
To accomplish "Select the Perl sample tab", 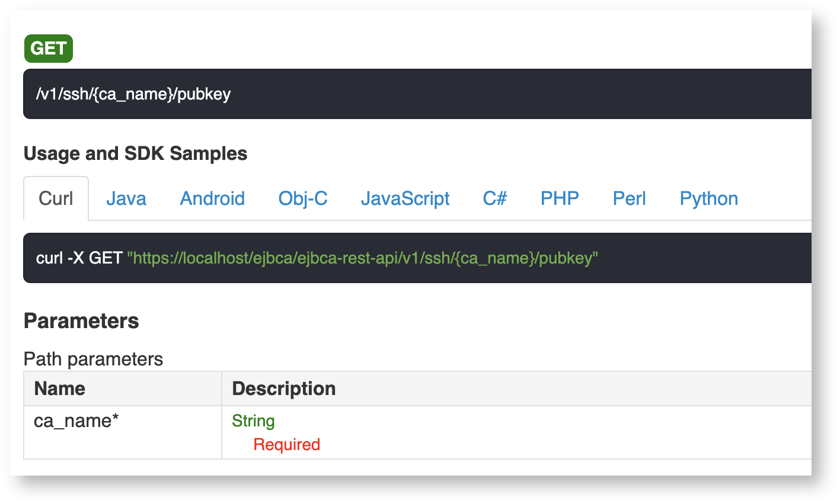I will pos(629,198).
